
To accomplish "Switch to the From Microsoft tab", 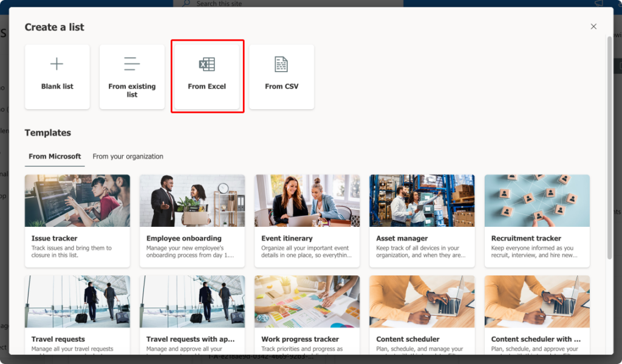I will click(x=54, y=156).
